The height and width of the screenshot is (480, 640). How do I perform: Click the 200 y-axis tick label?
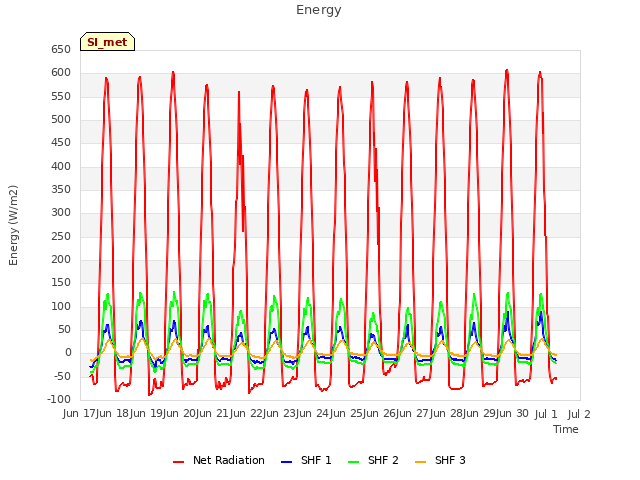tap(61, 260)
